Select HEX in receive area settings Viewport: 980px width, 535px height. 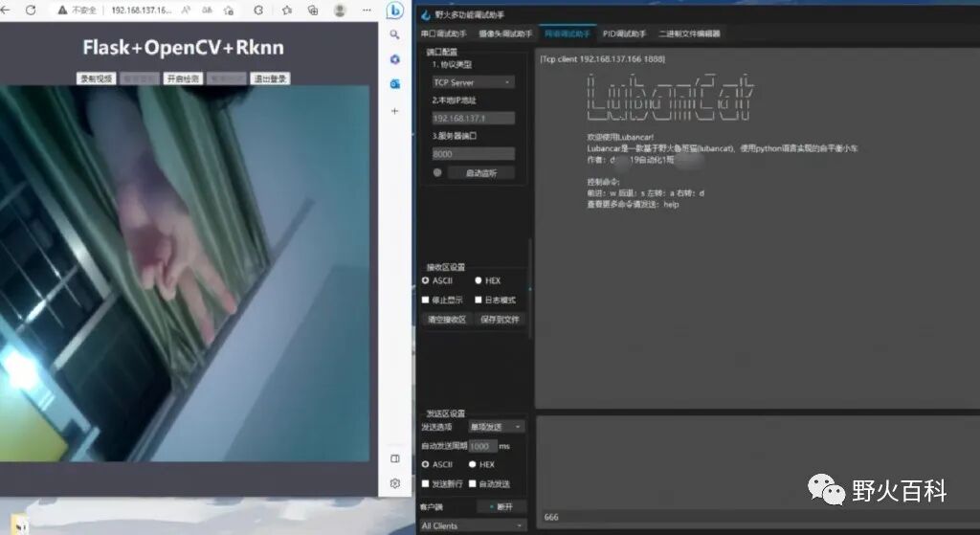488,280
